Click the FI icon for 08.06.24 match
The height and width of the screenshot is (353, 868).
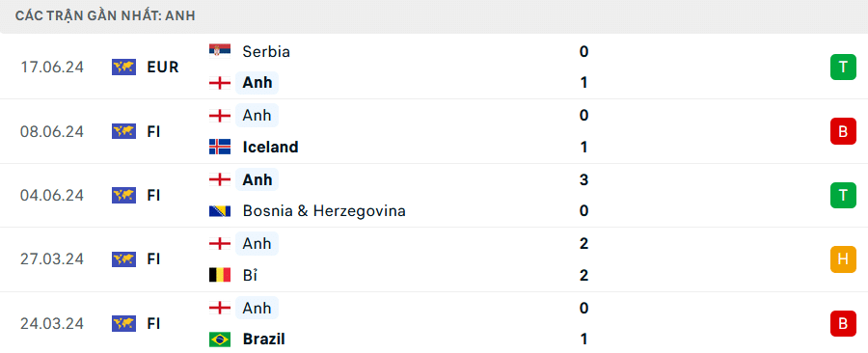[x=124, y=131]
